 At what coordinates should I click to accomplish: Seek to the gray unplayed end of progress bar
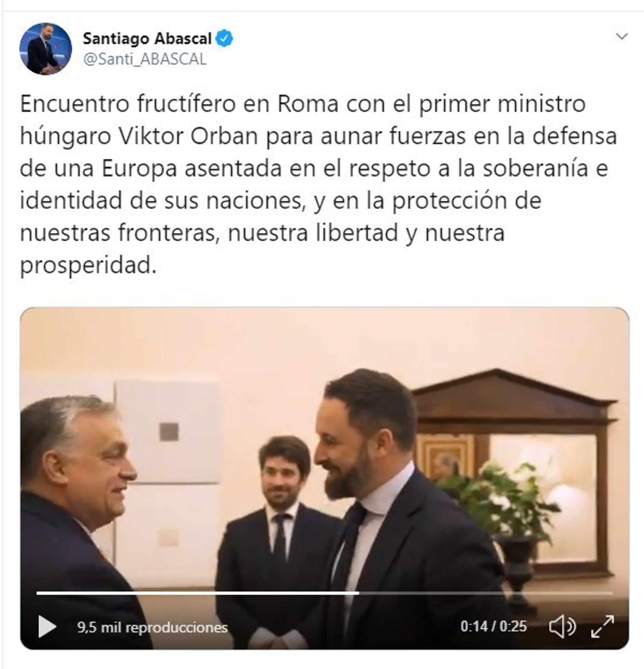point(610,593)
